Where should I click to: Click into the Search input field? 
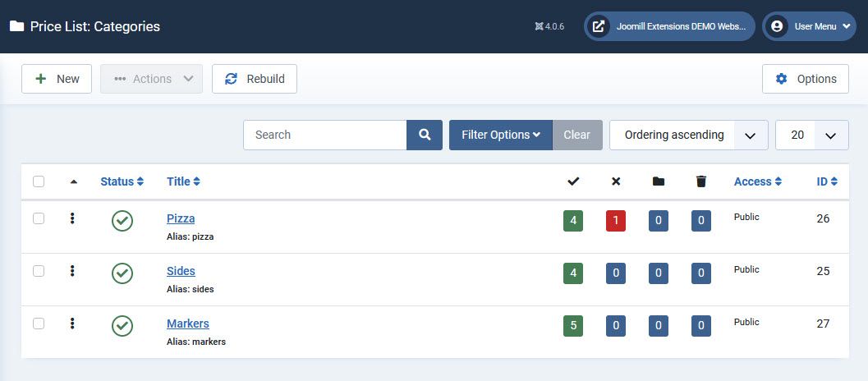pyautogui.click(x=325, y=135)
